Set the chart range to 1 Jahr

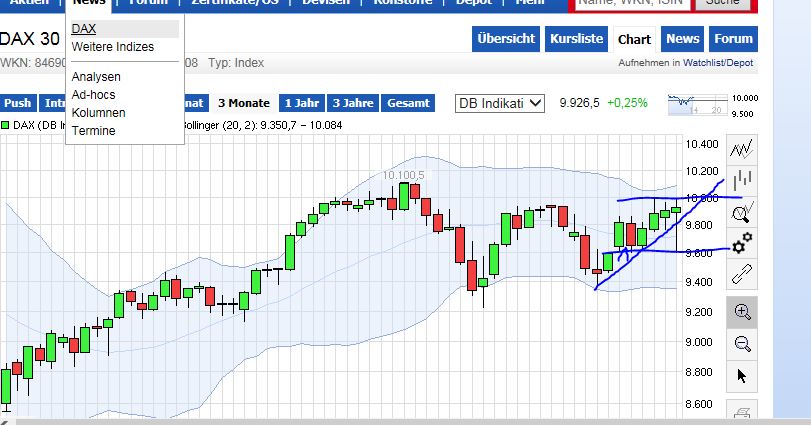tap(301, 103)
